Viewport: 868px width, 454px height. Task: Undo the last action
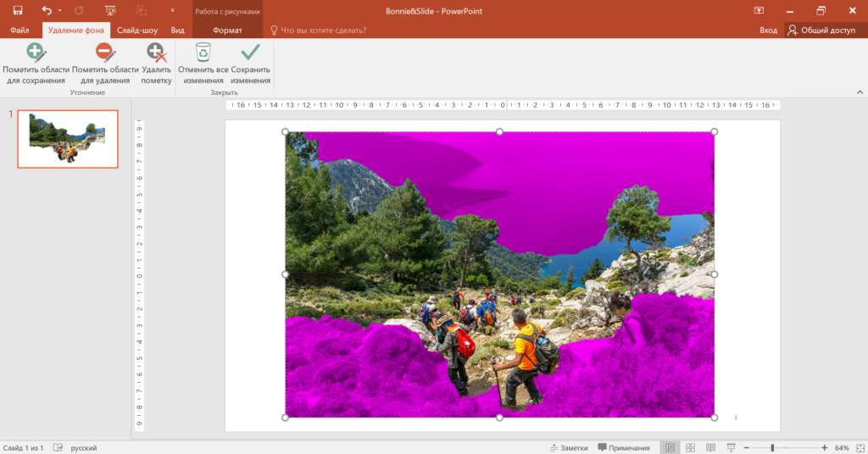click(x=47, y=10)
